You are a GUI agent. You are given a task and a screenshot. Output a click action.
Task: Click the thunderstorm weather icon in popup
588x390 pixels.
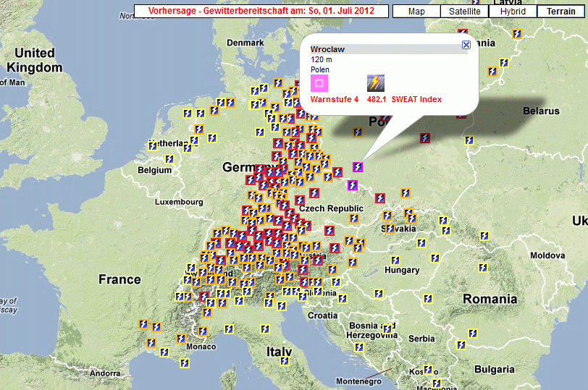pyautogui.click(x=375, y=83)
